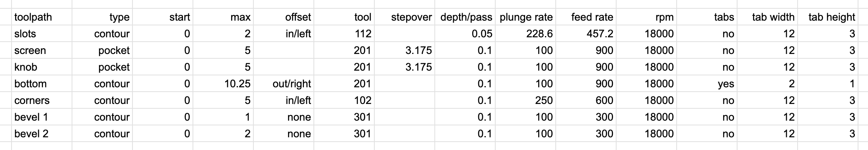
Task: Select the tool 102 cell for corners
Action: [x=344, y=100]
